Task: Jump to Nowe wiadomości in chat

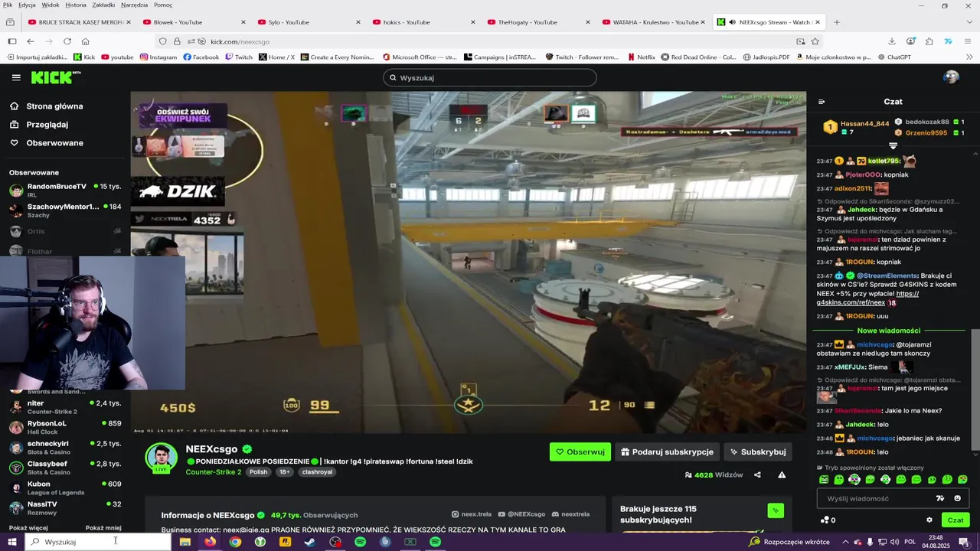Action: point(888,331)
